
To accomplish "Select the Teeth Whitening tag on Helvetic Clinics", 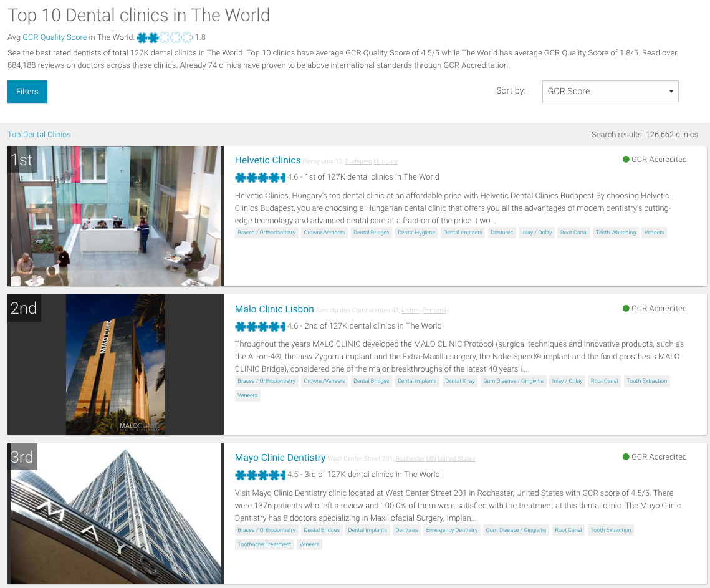I will (616, 233).
